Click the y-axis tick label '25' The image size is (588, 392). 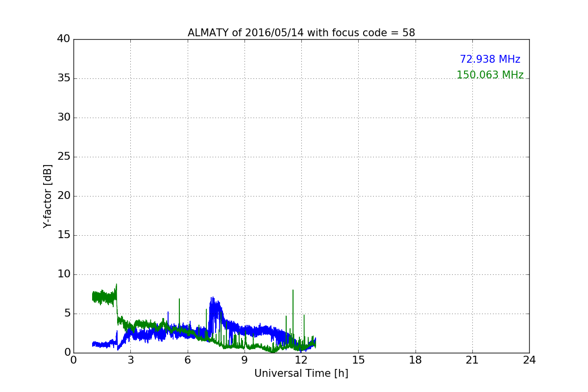64,157
